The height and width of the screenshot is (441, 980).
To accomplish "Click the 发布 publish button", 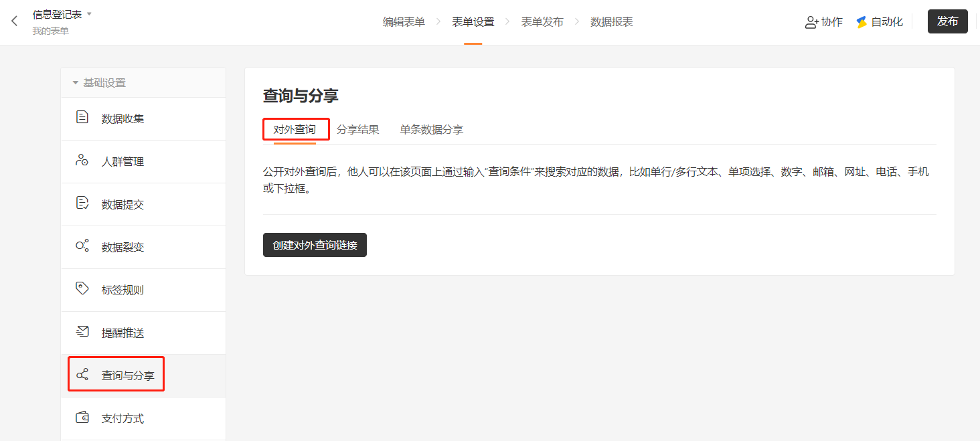I will point(948,21).
